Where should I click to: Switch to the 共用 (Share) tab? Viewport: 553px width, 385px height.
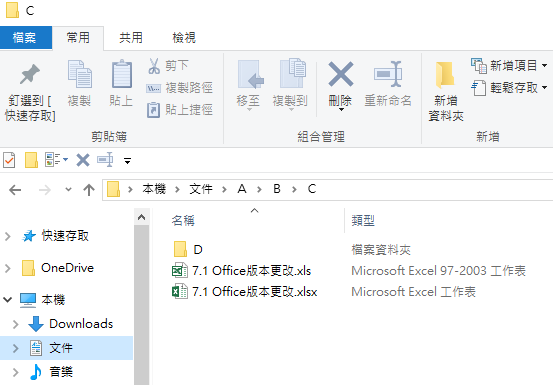pyautogui.click(x=130, y=37)
